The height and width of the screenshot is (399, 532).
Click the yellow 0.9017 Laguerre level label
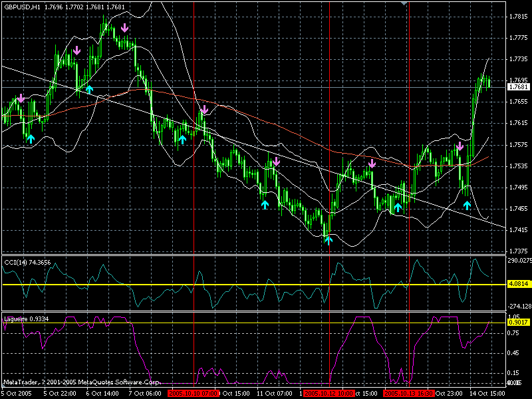519,323
